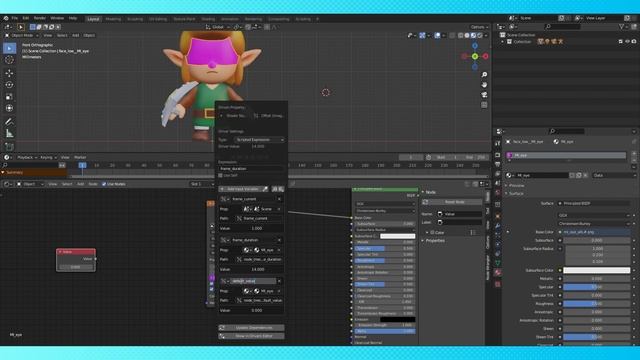This screenshot has width=640, height=360.
Task: Open the Playback dropdown in timeline
Action: pos(27,158)
